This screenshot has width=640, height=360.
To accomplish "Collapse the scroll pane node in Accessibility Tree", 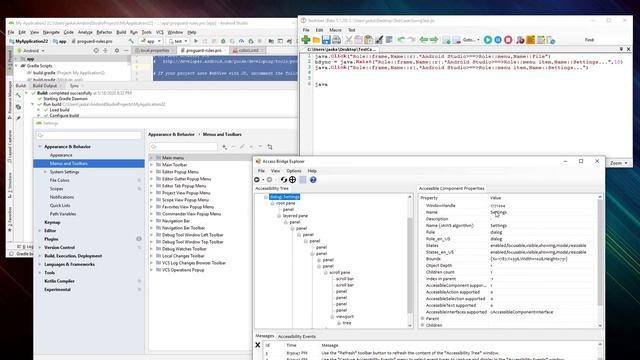I will click(x=326, y=272).
